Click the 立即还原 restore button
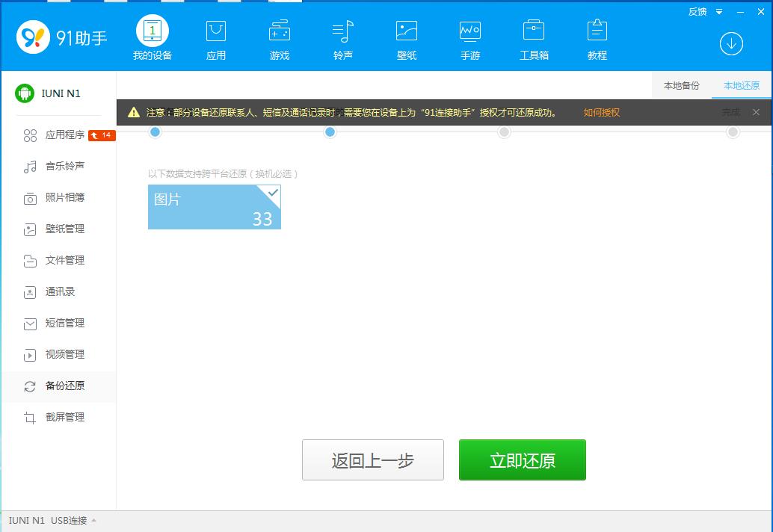The height and width of the screenshot is (532, 773). (522, 460)
